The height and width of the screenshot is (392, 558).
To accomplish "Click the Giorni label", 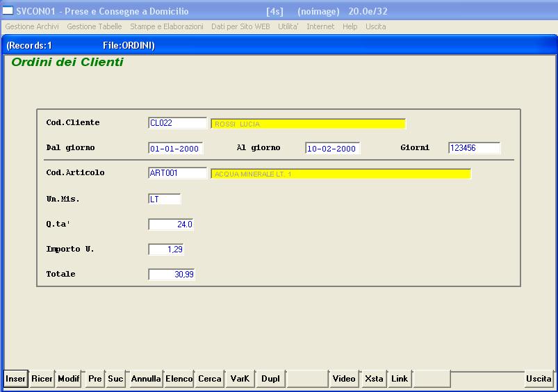I will pos(415,147).
